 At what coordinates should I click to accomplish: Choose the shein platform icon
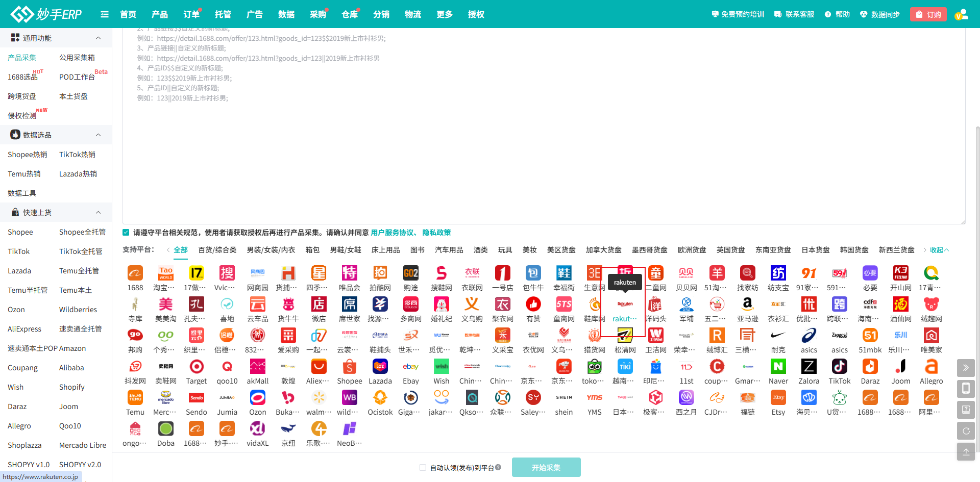click(564, 398)
